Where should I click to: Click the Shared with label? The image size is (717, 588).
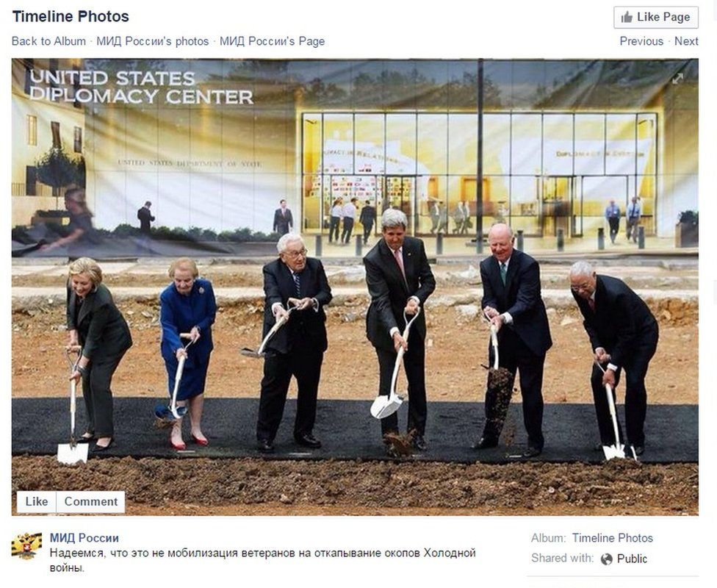562,559
